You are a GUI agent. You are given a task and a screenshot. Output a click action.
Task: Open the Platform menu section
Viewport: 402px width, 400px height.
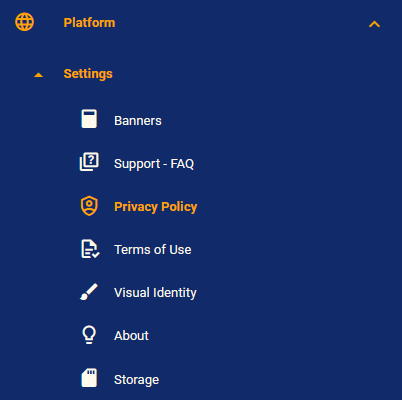(89, 23)
